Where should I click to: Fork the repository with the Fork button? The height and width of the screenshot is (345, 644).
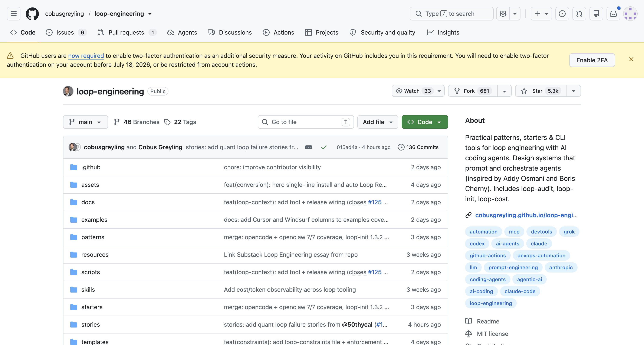tap(473, 91)
